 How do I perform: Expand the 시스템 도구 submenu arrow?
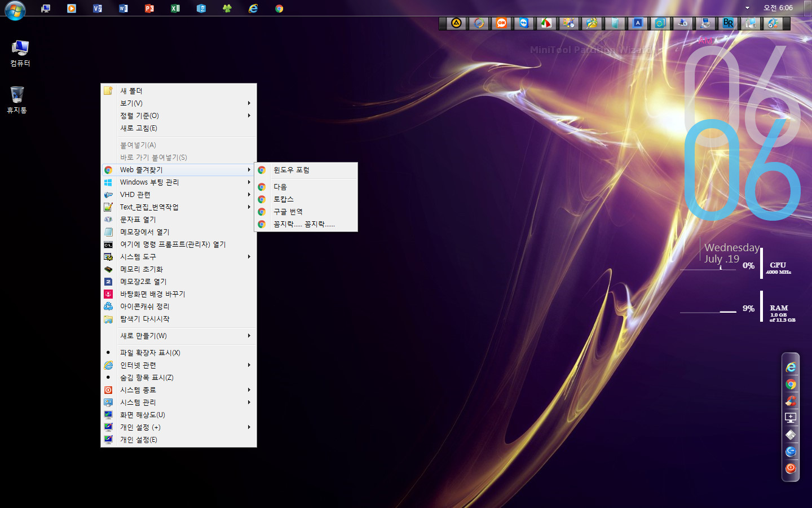249,257
